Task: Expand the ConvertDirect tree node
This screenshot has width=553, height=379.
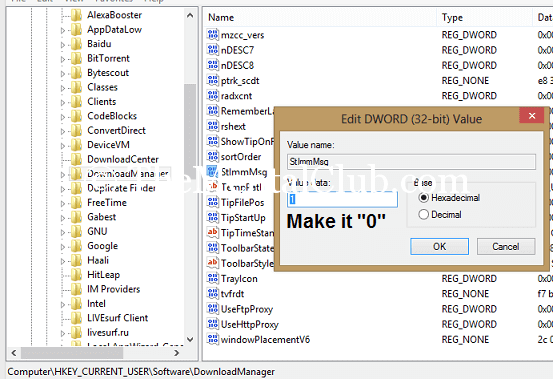Action: [x=63, y=132]
